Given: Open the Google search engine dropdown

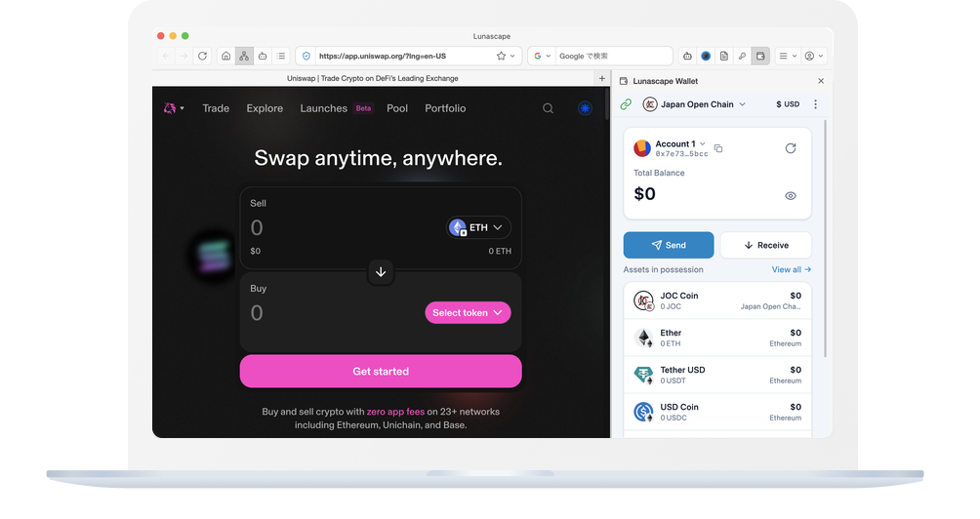Looking at the screenshot, I should click(x=542, y=57).
